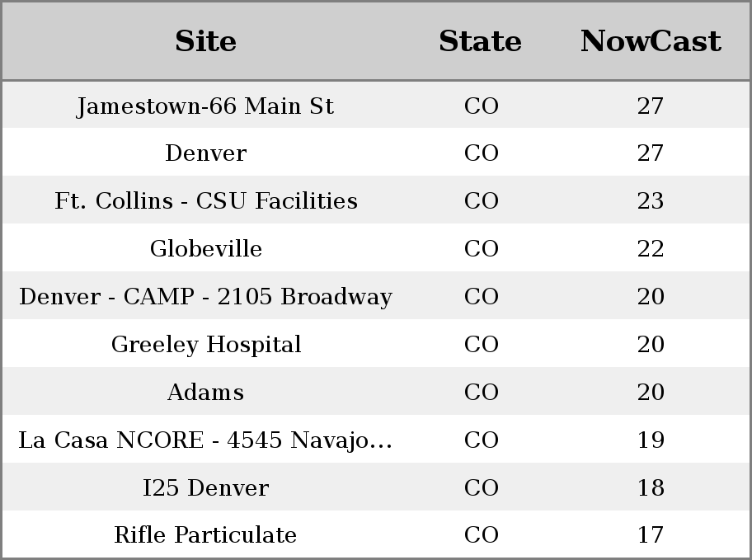
Task: Sort by the State column header
Action: pyautogui.click(x=481, y=41)
